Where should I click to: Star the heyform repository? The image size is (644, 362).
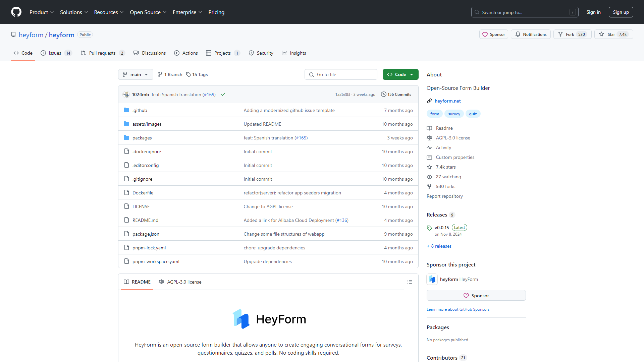(613, 34)
